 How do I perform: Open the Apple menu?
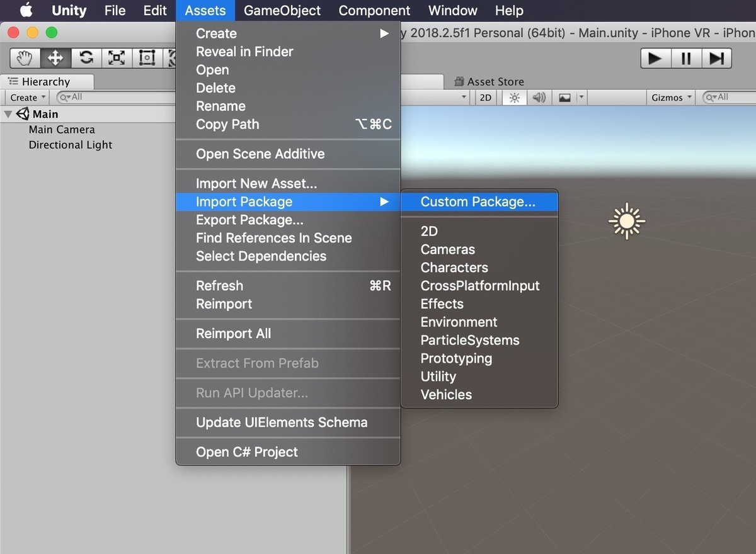26,11
